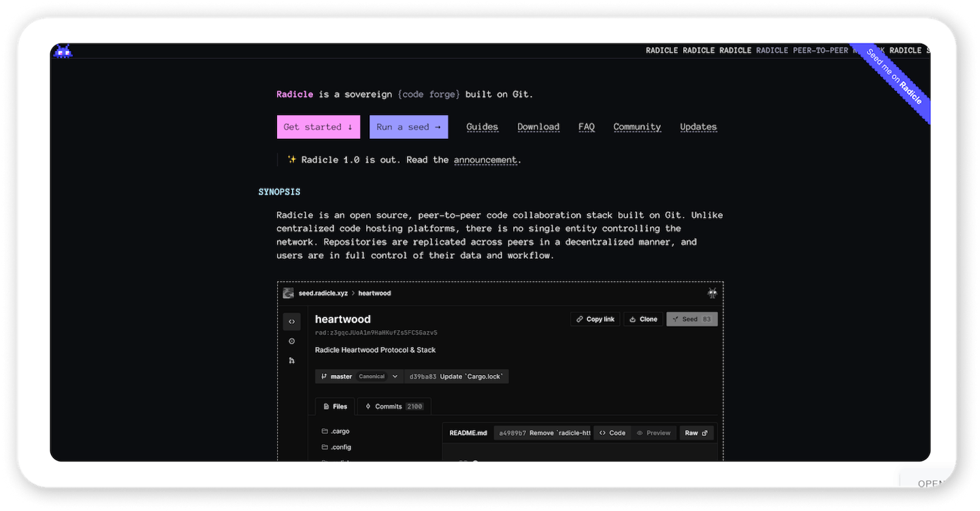This screenshot has height=511, width=980.
Task: Click the link icon inside the Copy link button
Action: click(x=579, y=318)
